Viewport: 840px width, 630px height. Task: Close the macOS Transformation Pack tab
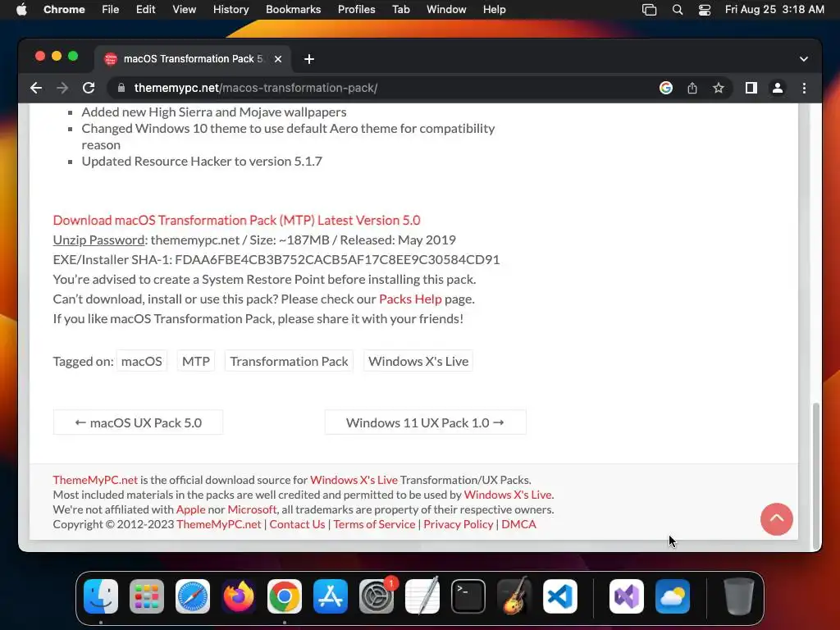[278, 59]
